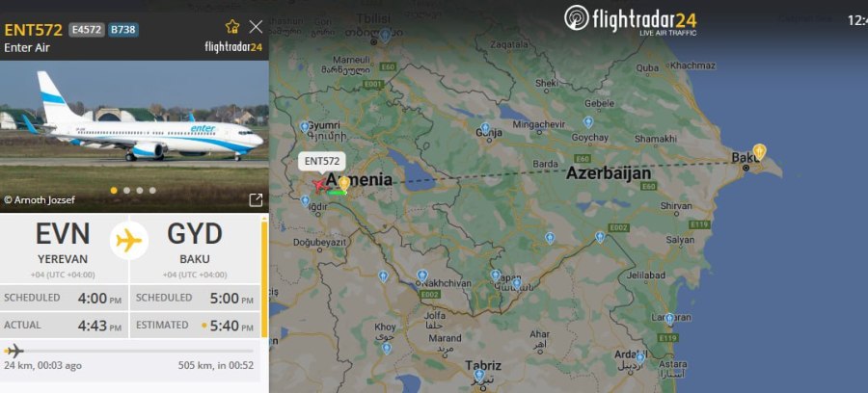Screen dimensions: 868x393
Task: Click the Ganja airport blue pin
Action: point(485,128)
